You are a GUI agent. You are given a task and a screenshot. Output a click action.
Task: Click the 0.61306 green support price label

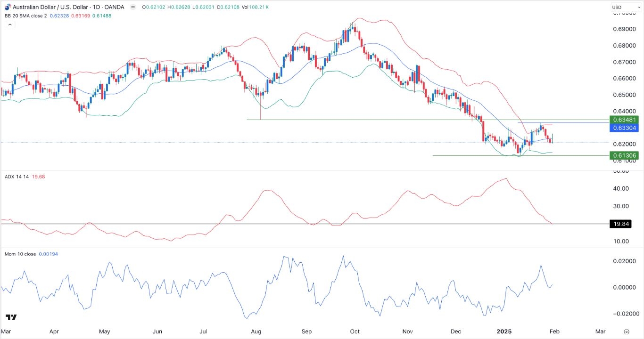(623, 155)
